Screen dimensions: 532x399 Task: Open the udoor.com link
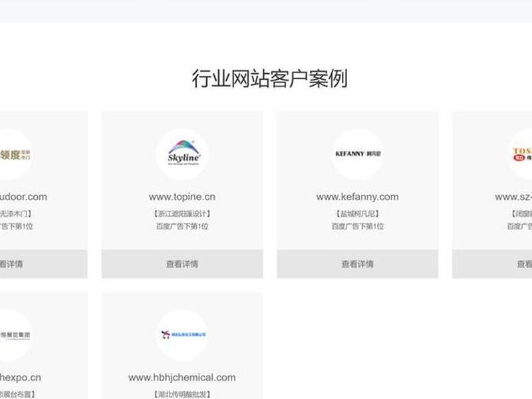pyautogui.click(x=23, y=197)
